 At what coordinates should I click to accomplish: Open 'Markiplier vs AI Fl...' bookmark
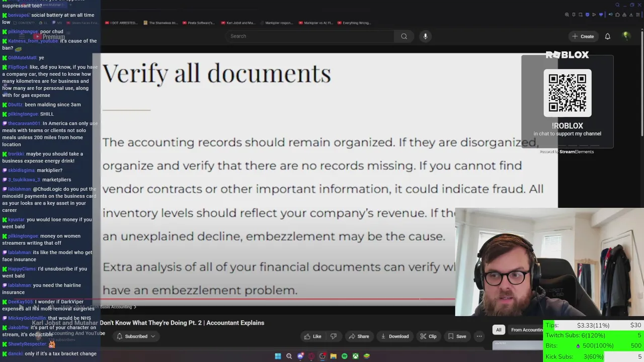pos(315,23)
